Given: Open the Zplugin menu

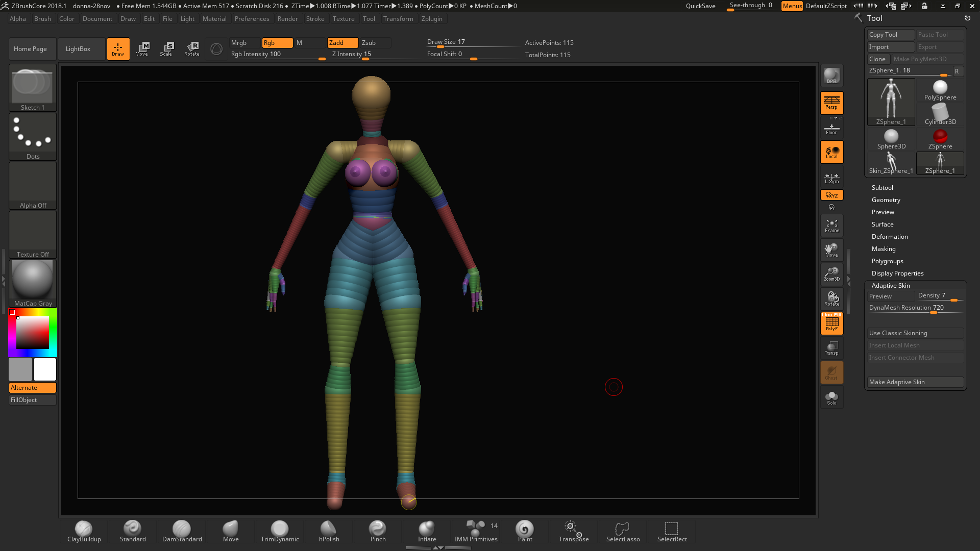Looking at the screenshot, I should [432, 19].
